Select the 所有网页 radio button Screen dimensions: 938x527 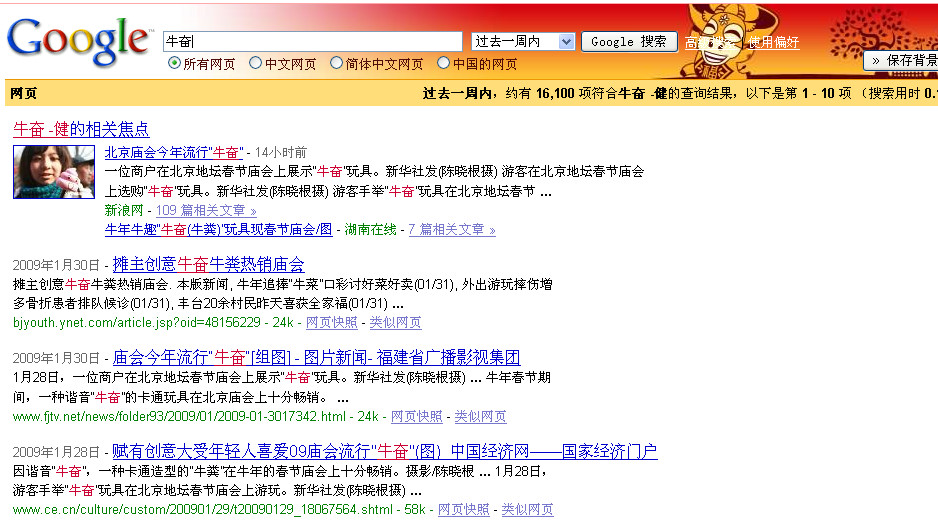click(x=174, y=63)
